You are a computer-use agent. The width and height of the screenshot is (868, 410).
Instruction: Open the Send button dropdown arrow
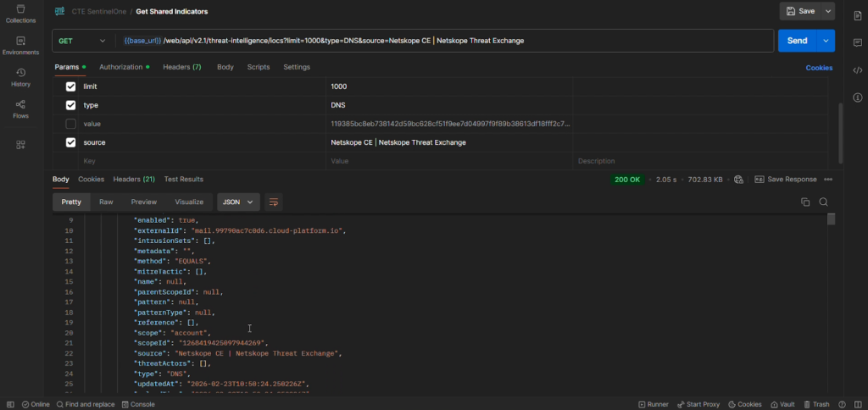click(826, 41)
